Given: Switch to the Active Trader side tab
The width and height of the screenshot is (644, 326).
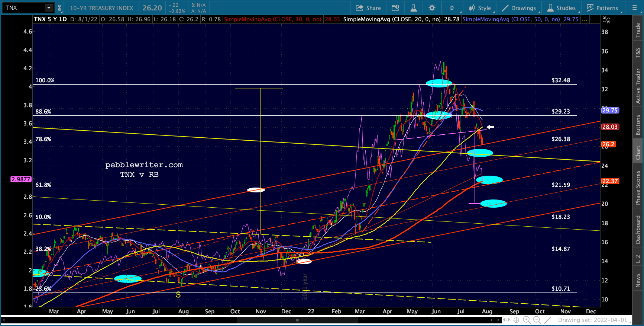Looking at the screenshot, I should point(638,86).
